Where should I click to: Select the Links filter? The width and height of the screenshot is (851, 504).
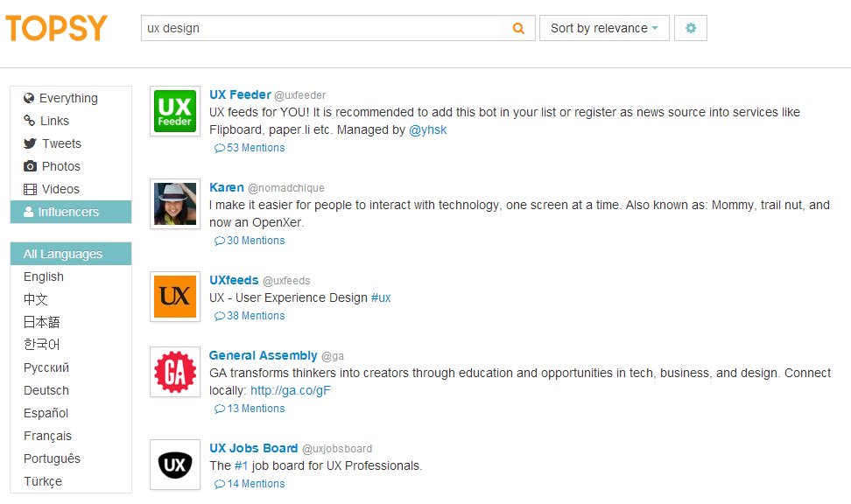(x=54, y=121)
